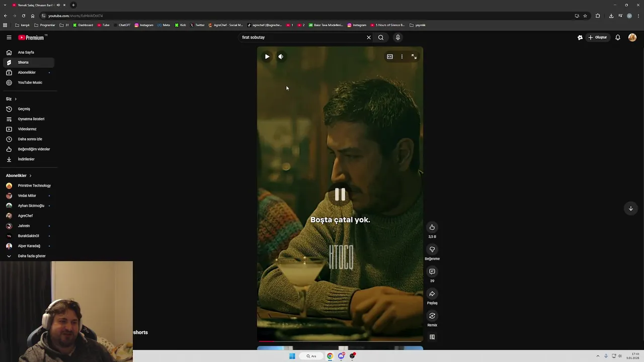Image resolution: width=644 pixels, height=362 pixels.
Task: Expand the Abonelikler heading chevron
Action: 30,175
